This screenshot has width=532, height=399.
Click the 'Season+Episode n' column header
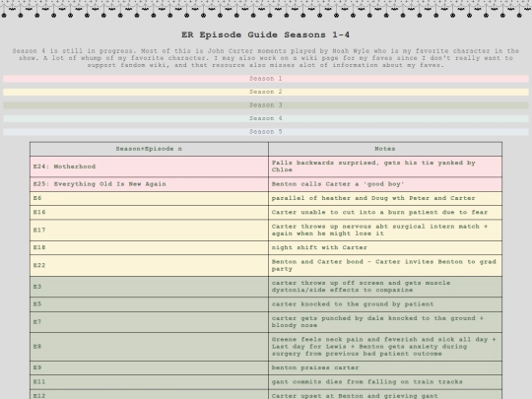149,149
